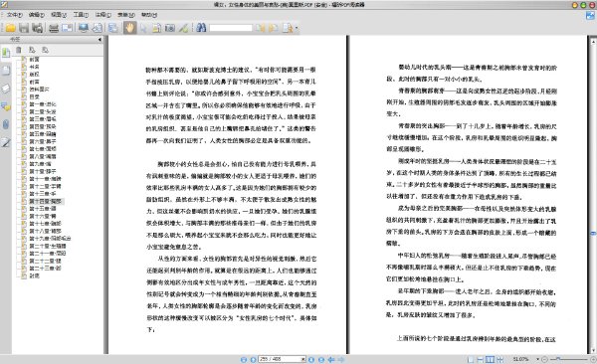Click the 51.07% zoom value
This screenshot has width=597, height=364.
tap(520, 359)
